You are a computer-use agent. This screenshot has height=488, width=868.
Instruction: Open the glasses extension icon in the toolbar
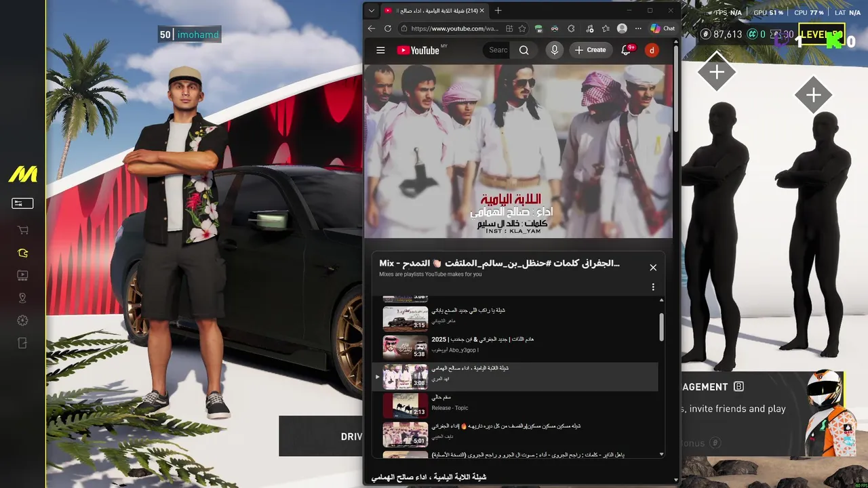click(555, 28)
